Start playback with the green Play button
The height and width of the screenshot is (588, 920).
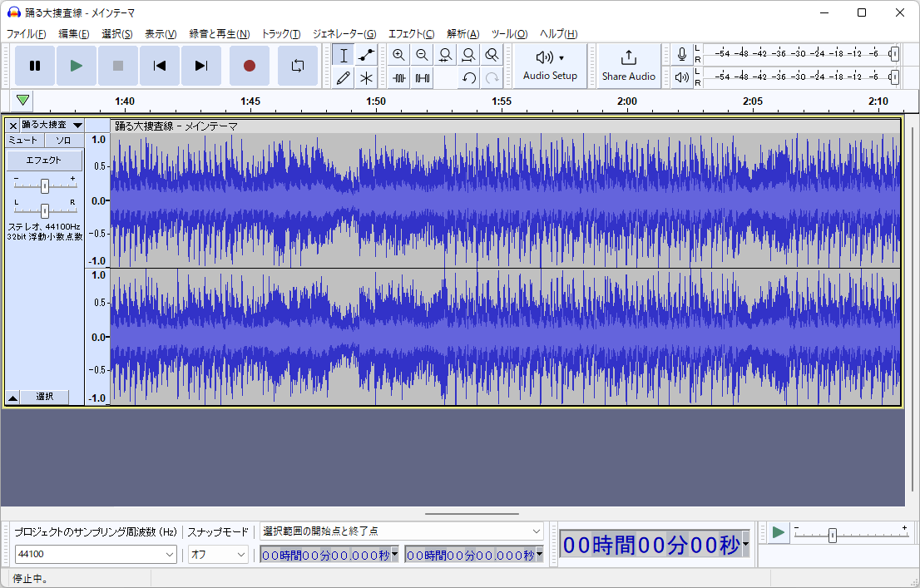(77, 66)
